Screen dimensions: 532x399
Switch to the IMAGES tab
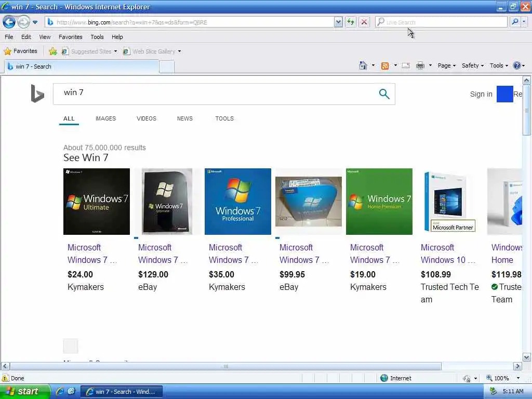[x=105, y=118]
